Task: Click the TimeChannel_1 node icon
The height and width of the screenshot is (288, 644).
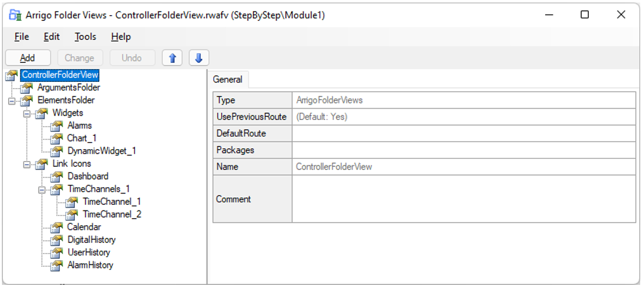Action: [72, 202]
